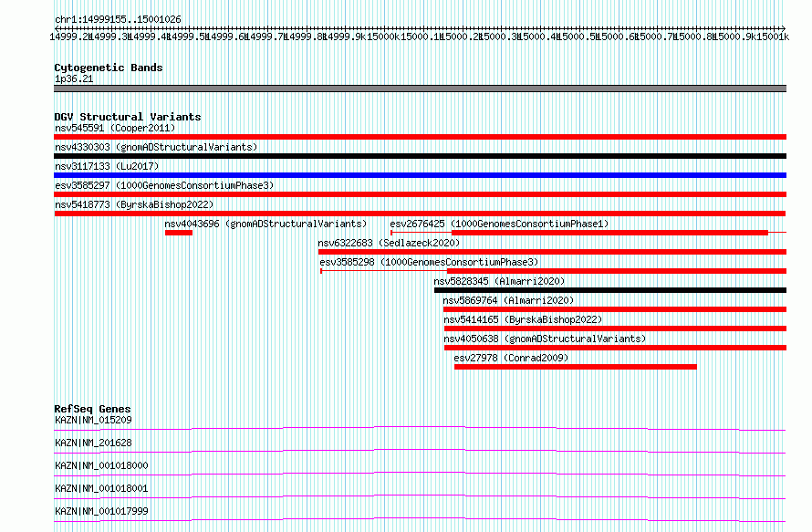The width and height of the screenshot is (812, 532).
Task: Open the DGV Structural Variants track header
Action: (128, 117)
